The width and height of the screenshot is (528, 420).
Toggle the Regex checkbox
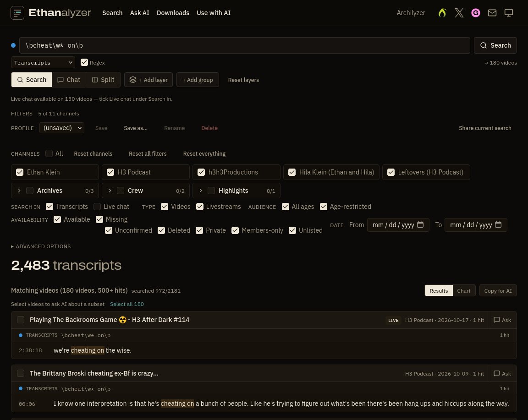[84, 63]
